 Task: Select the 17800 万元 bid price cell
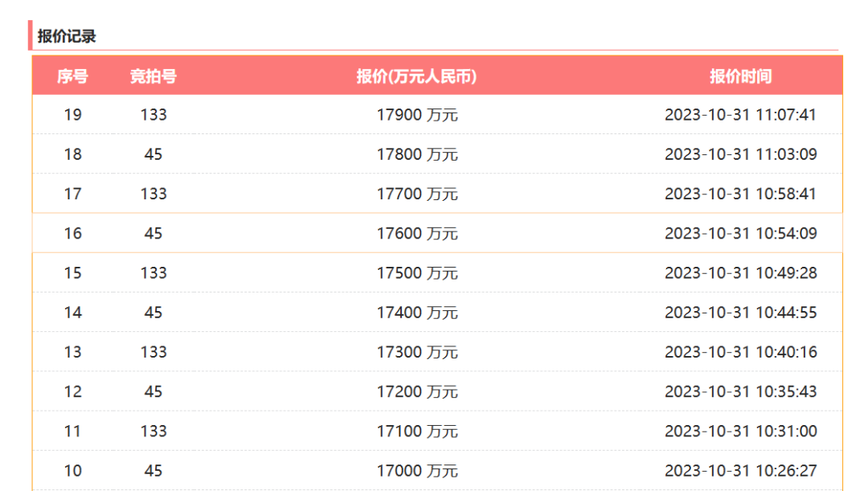(417, 154)
